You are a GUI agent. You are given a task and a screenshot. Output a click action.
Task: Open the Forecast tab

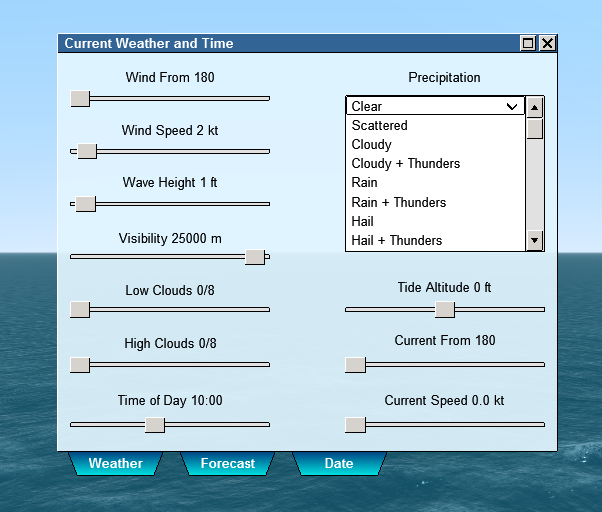pyautogui.click(x=228, y=463)
